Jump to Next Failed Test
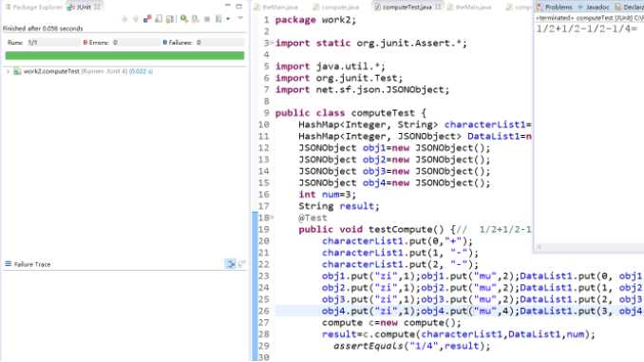Image resolution: width=644 pixels, height=362 pixels. point(124,19)
